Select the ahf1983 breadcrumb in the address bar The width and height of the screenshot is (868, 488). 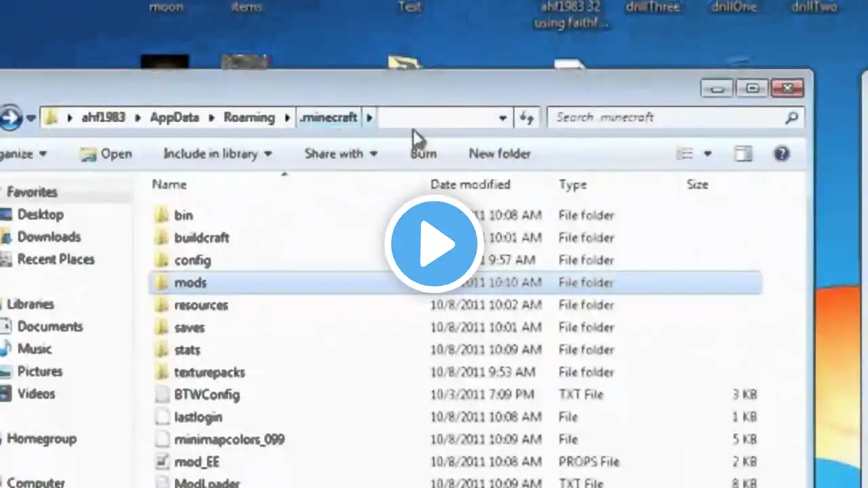pos(103,117)
